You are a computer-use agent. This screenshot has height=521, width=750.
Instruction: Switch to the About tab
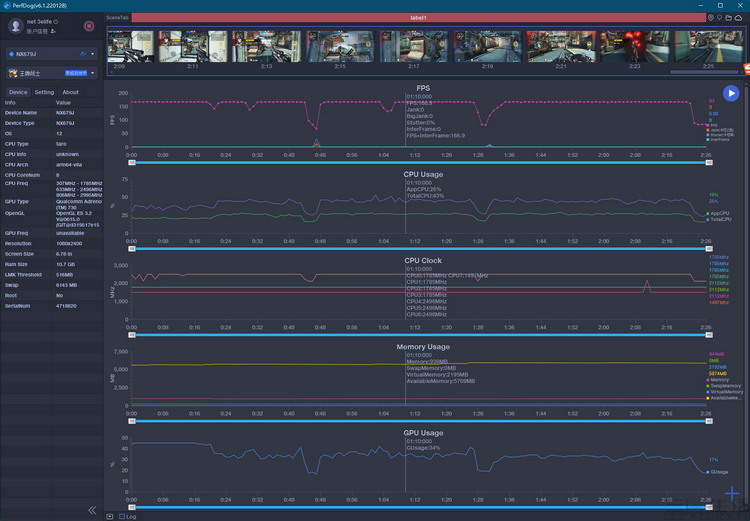coord(70,92)
